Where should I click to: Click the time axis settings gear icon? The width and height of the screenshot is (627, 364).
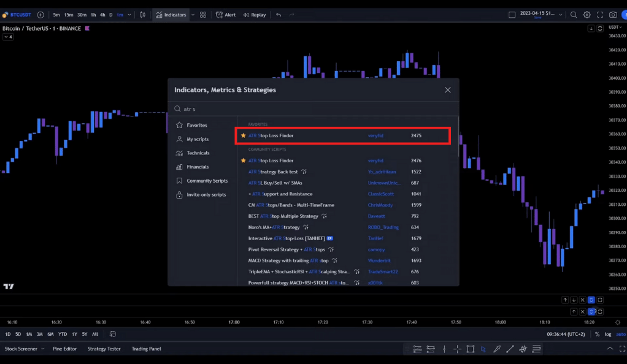(x=618, y=322)
